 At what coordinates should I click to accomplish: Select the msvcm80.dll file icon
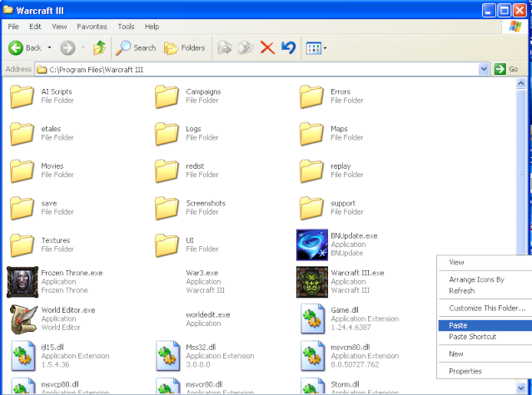click(x=312, y=356)
